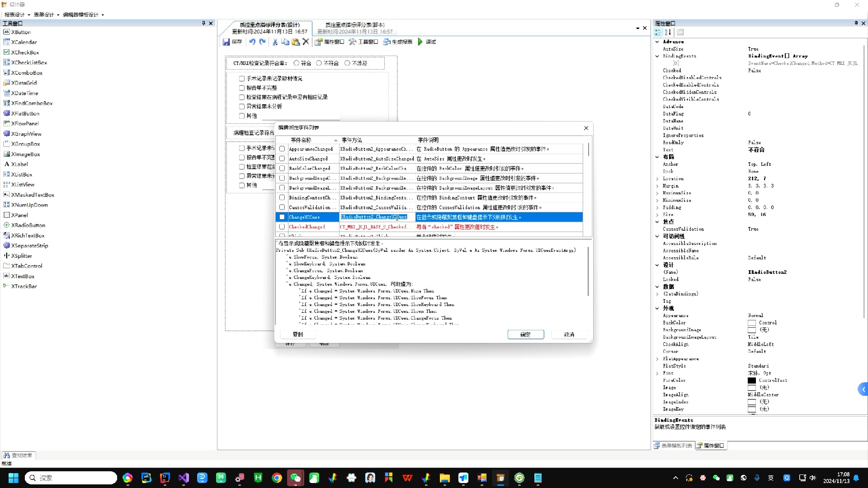Expand the BindingEvents property expander
The width and height of the screenshot is (868, 488).
click(658, 56)
